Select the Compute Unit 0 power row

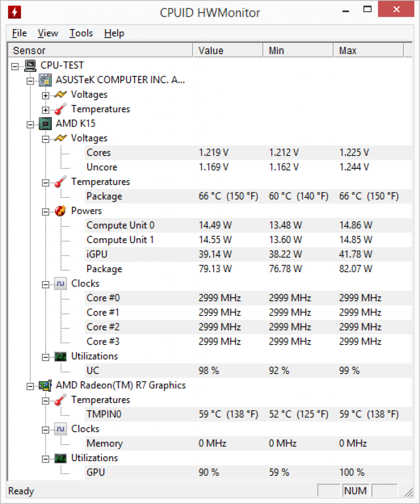[x=248, y=225]
